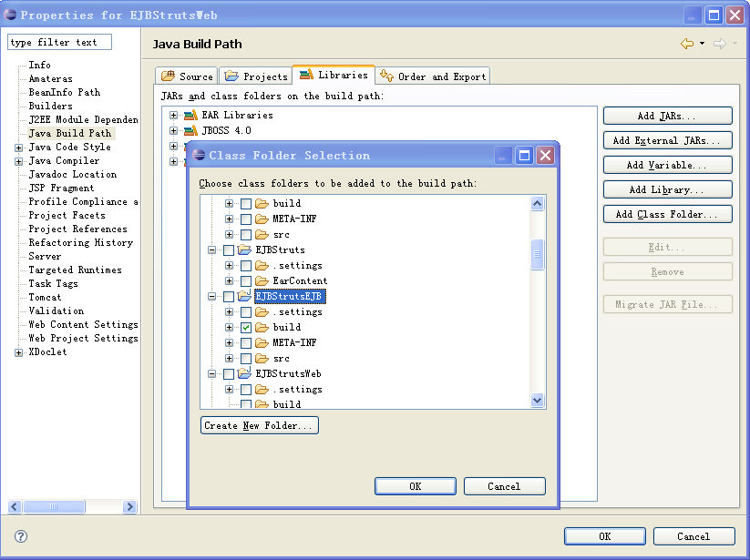Check the EarContent folder checkbox
Viewport: 750px width, 560px height.
[x=246, y=280]
